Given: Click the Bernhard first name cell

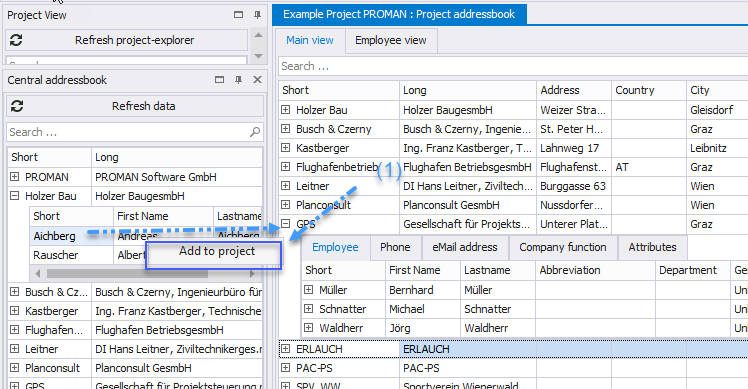Looking at the screenshot, I should click(423, 290).
